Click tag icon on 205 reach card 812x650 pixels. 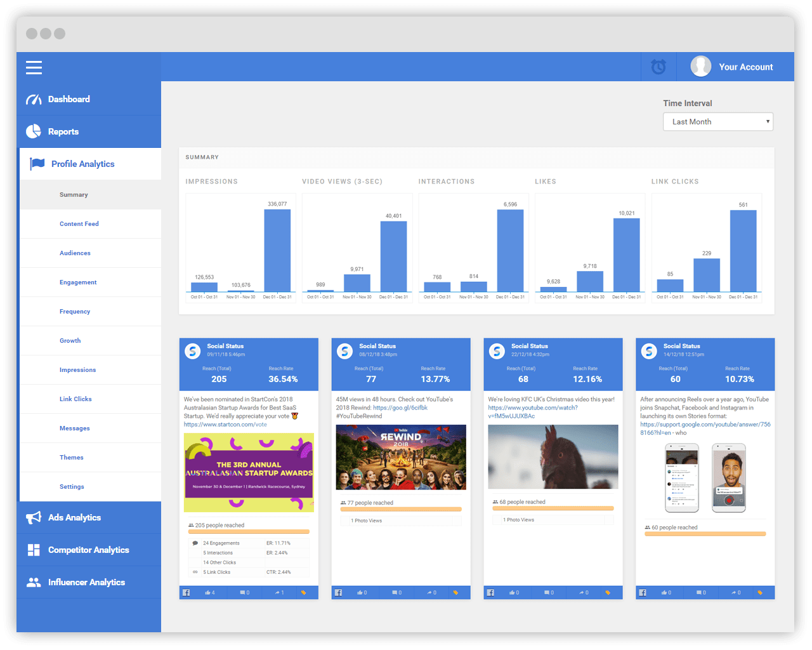(x=303, y=592)
